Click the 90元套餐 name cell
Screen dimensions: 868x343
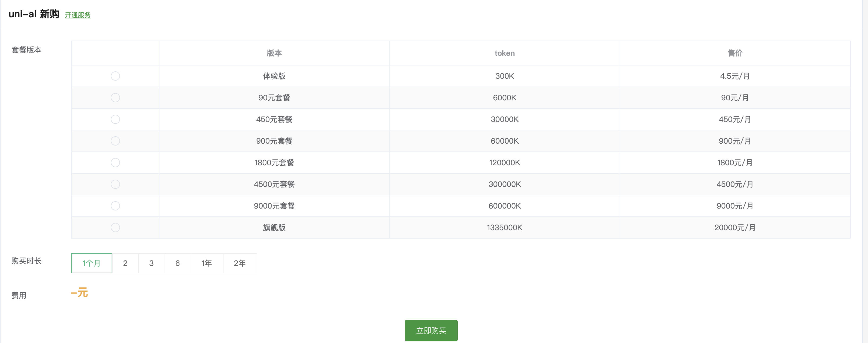(274, 97)
